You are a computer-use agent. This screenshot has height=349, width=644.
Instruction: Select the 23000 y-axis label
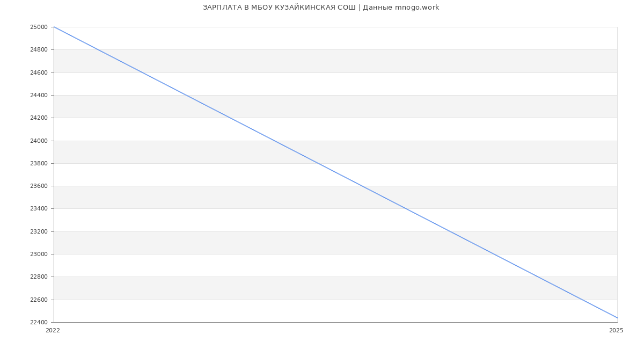(39, 255)
